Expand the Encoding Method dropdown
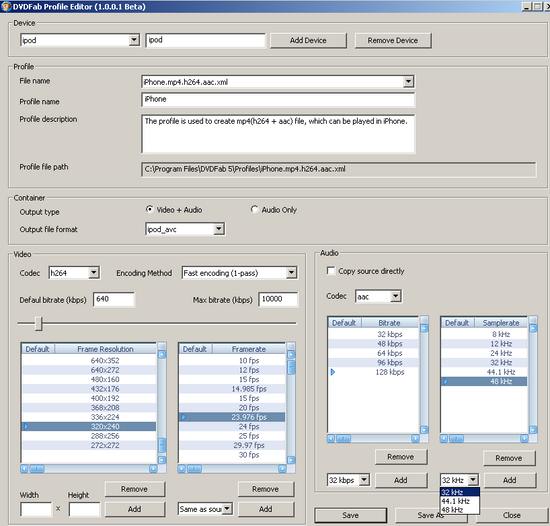550x526 pixels. click(x=291, y=272)
